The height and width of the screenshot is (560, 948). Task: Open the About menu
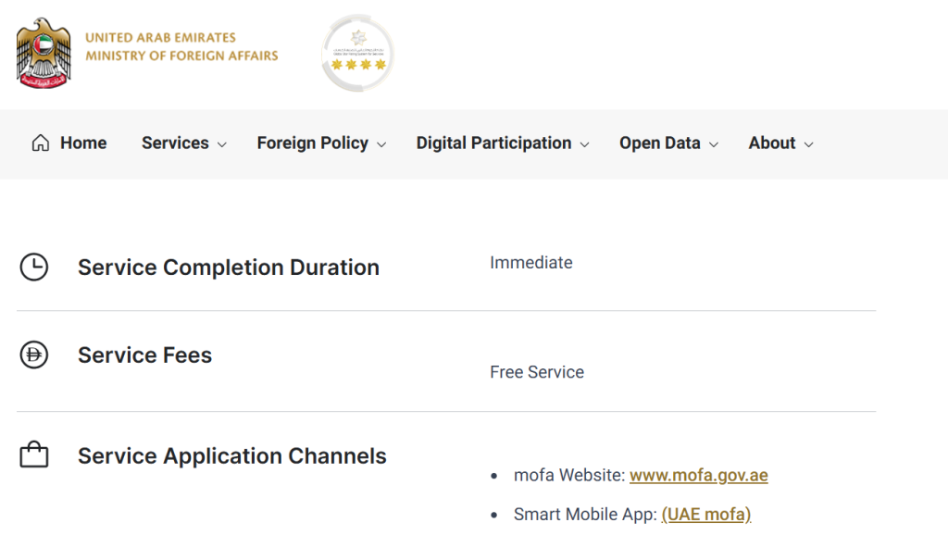[772, 143]
